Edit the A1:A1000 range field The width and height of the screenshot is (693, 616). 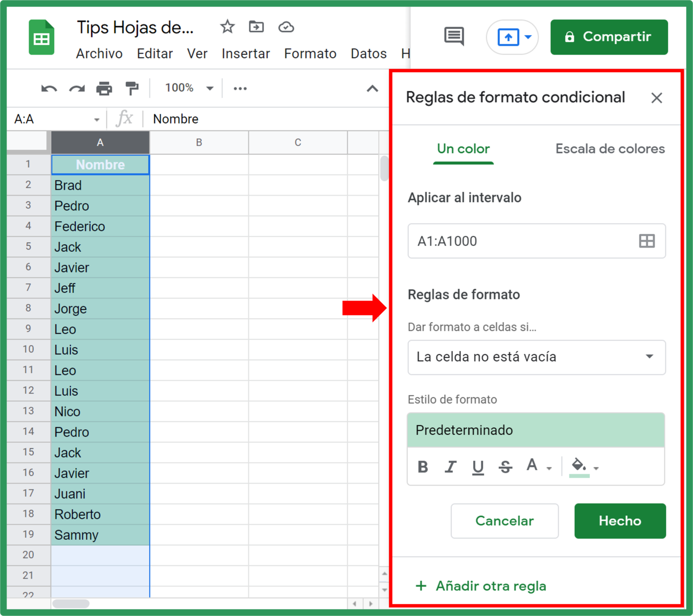point(536,241)
